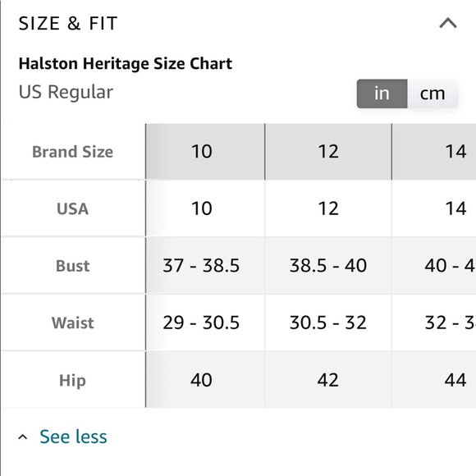
Task: Switch measurement units to cm
Action: pyautogui.click(x=433, y=94)
